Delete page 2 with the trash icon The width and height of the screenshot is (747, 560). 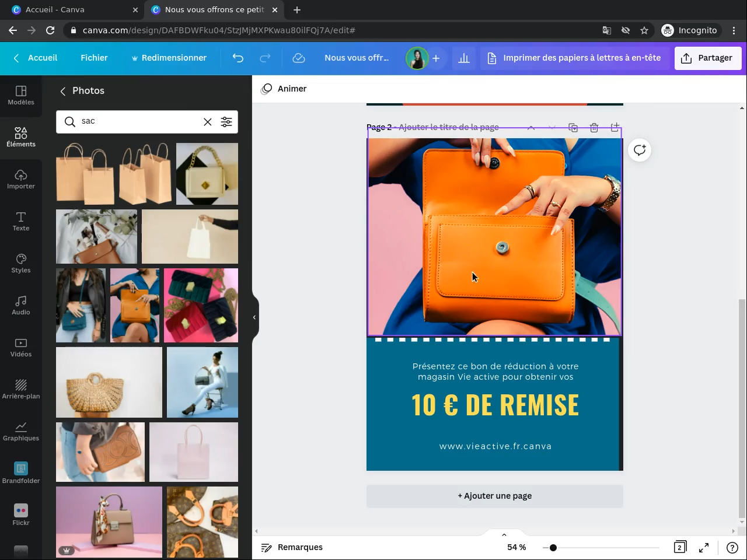point(594,127)
